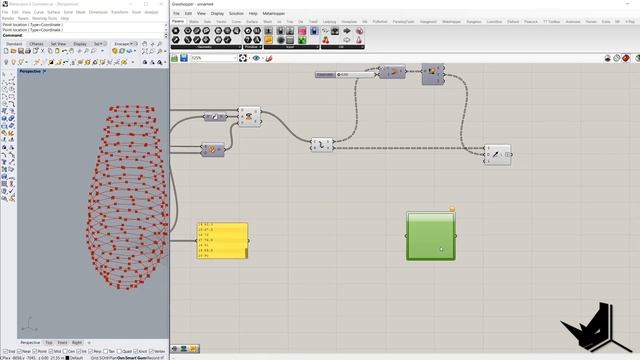Expand the Geometry panel group

[206, 47]
